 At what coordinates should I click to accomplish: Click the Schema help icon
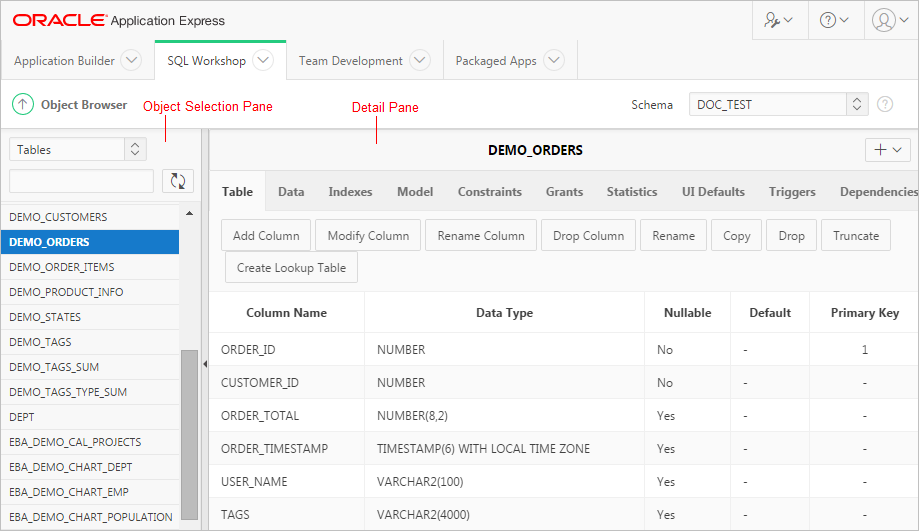click(885, 105)
